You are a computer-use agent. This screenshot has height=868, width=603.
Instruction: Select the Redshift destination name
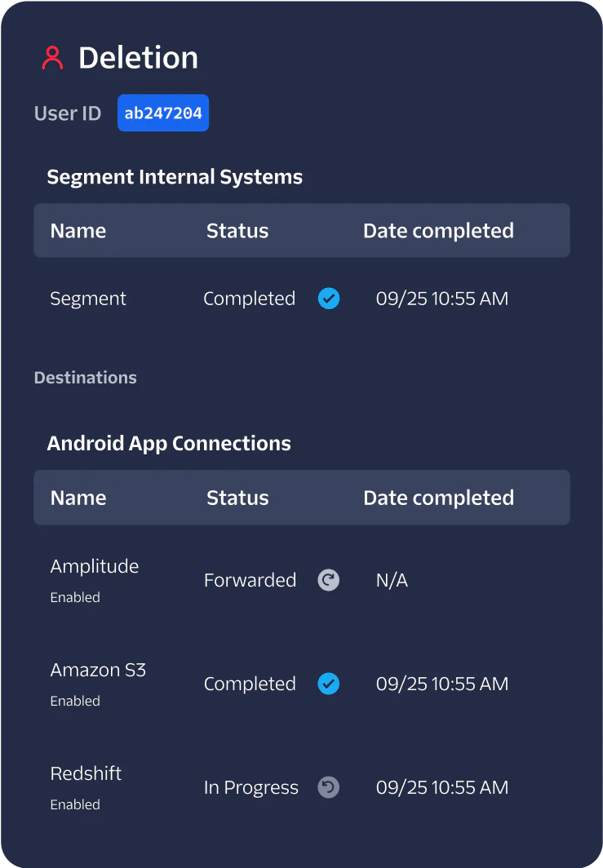coord(86,773)
